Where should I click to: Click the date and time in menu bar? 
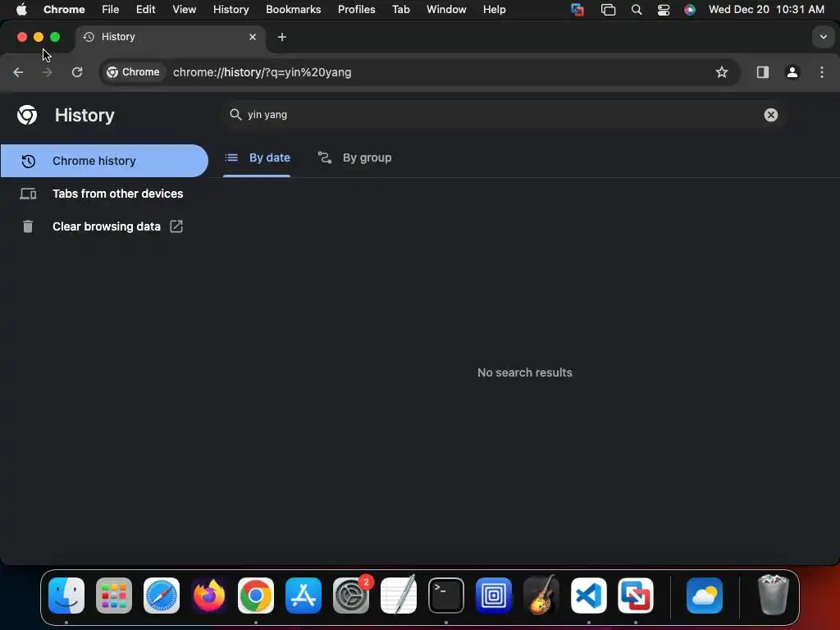click(766, 10)
